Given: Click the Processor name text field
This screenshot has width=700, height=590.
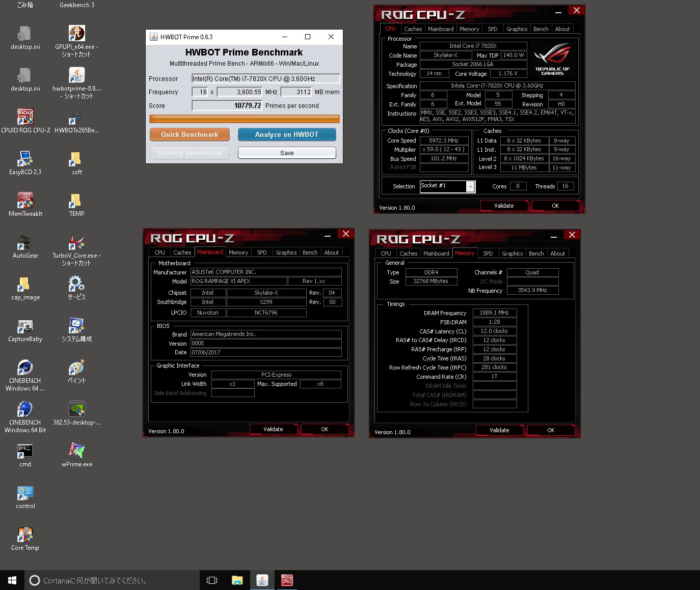Looking at the screenshot, I should point(265,78).
